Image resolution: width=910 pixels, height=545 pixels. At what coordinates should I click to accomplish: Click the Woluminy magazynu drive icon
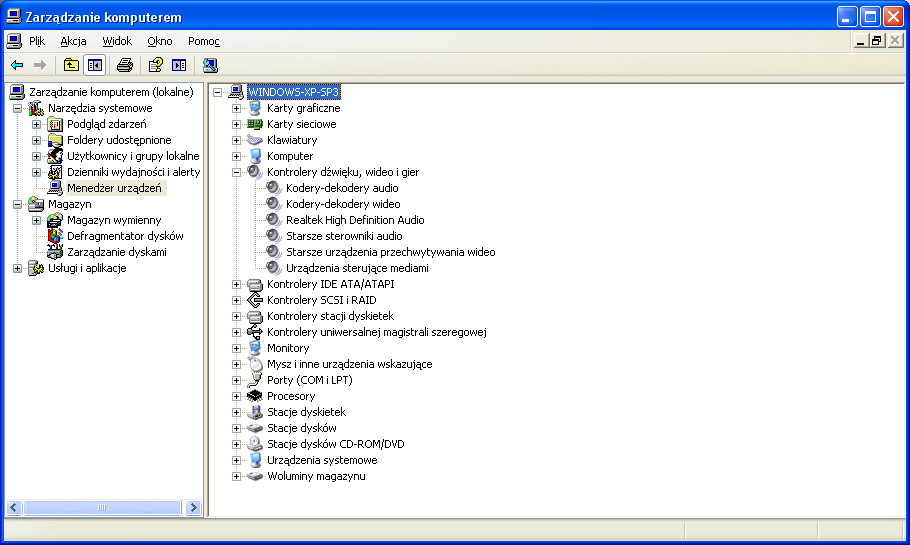(255, 476)
